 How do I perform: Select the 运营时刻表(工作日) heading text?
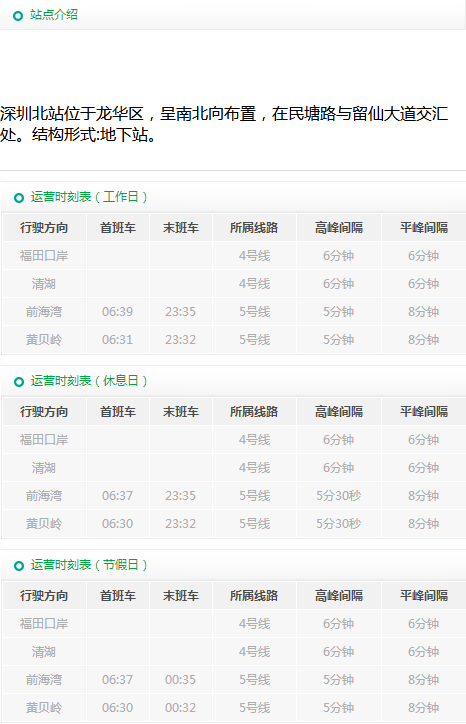click(89, 197)
